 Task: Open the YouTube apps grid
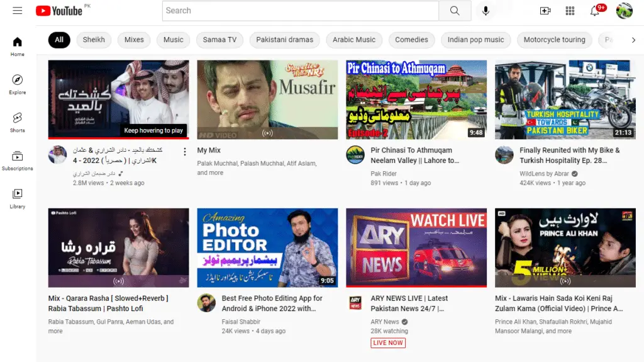570,11
